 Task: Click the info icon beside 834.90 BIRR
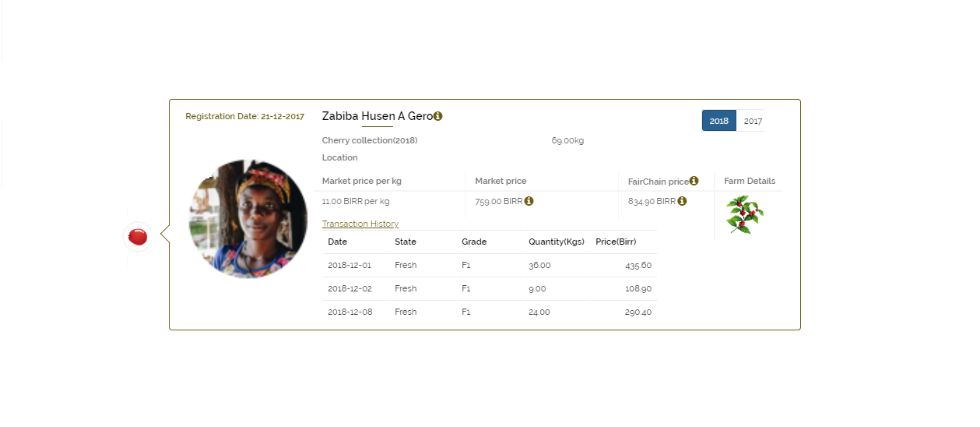(x=682, y=201)
